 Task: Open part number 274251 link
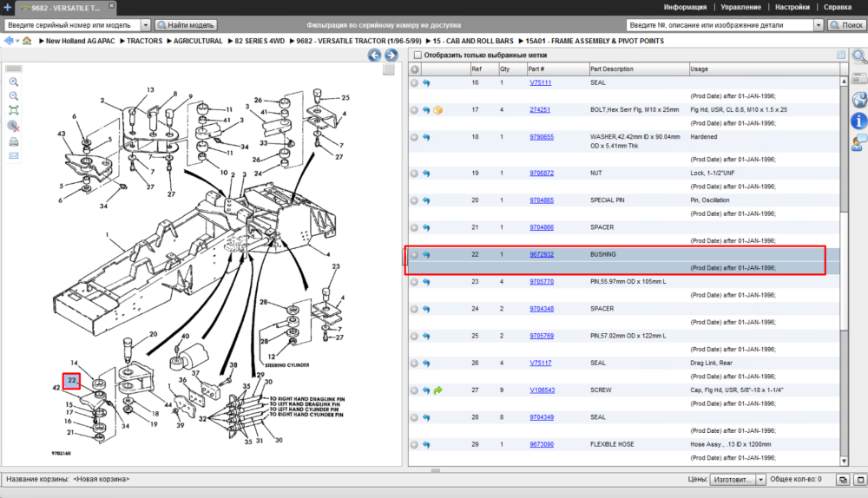[x=540, y=109]
